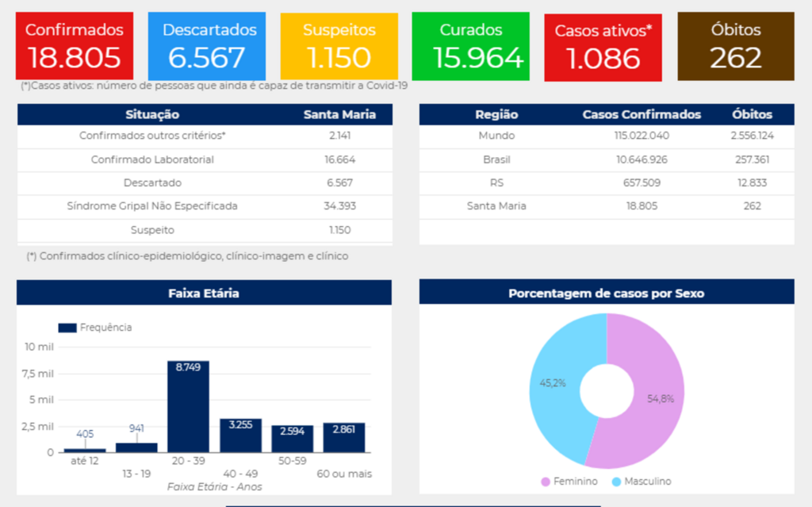812x507 pixels.
Task: Click the 60 ou mais bar labeled 2.861
Action: (x=344, y=438)
